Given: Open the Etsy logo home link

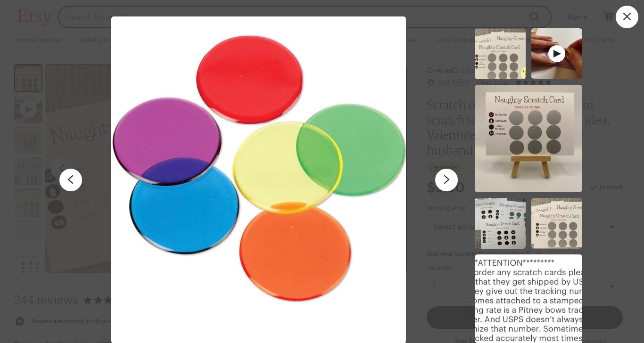Looking at the screenshot, I should [x=34, y=17].
